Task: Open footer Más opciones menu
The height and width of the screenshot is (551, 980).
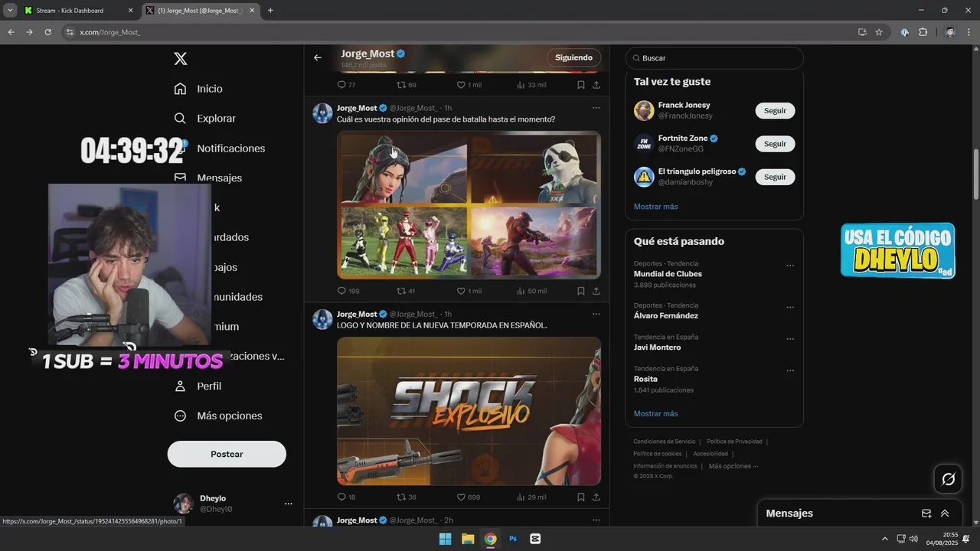Action: tap(733, 466)
